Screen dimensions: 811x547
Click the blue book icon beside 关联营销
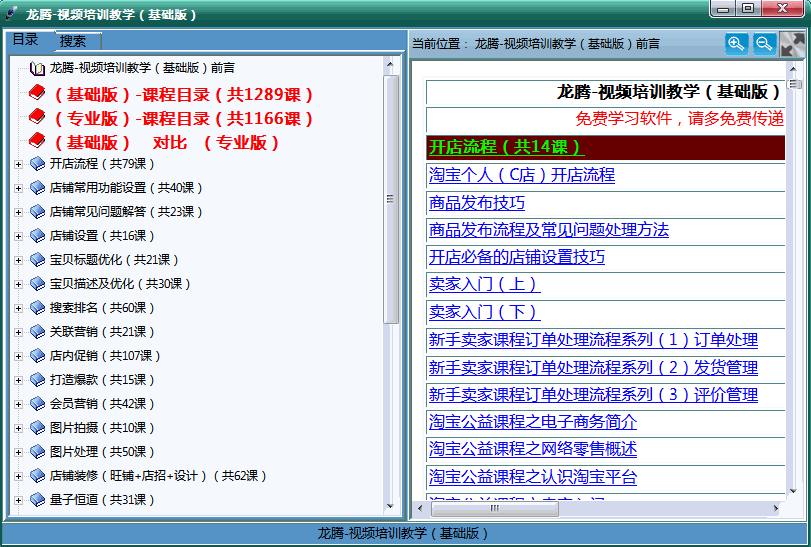click(37, 332)
